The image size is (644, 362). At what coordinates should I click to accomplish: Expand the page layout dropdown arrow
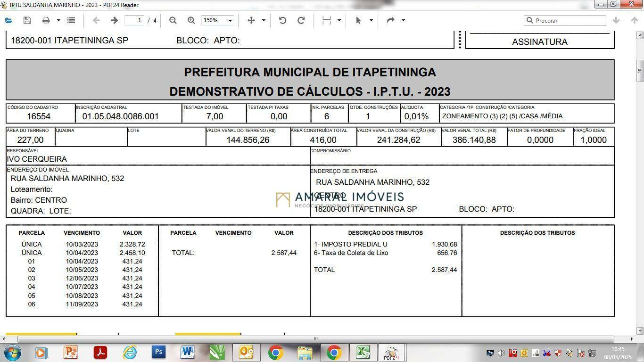coord(339,20)
